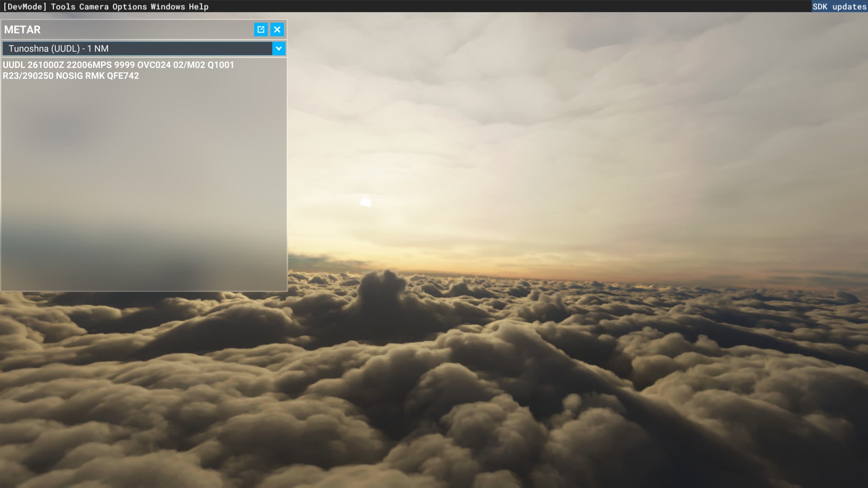Screen dimensions: 868x488
Task: Open the Help menu
Action: pos(198,6)
